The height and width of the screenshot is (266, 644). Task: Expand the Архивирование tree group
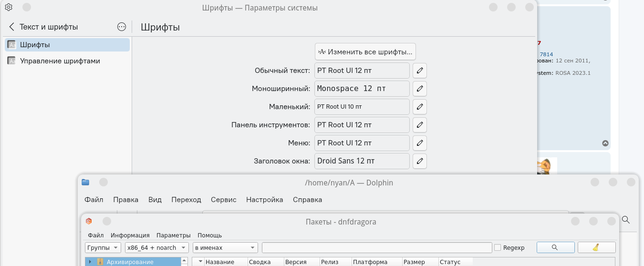pos(90,262)
